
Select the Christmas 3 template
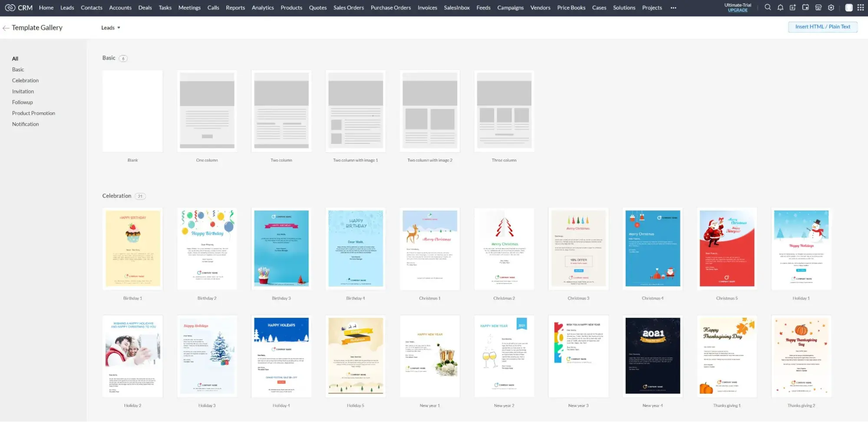[578, 248]
